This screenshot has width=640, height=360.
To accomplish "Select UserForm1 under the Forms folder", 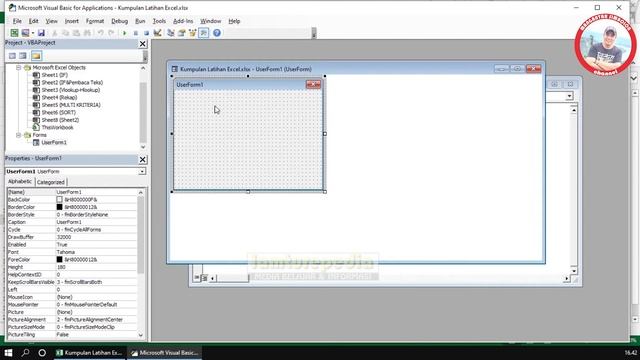I will [53, 142].
